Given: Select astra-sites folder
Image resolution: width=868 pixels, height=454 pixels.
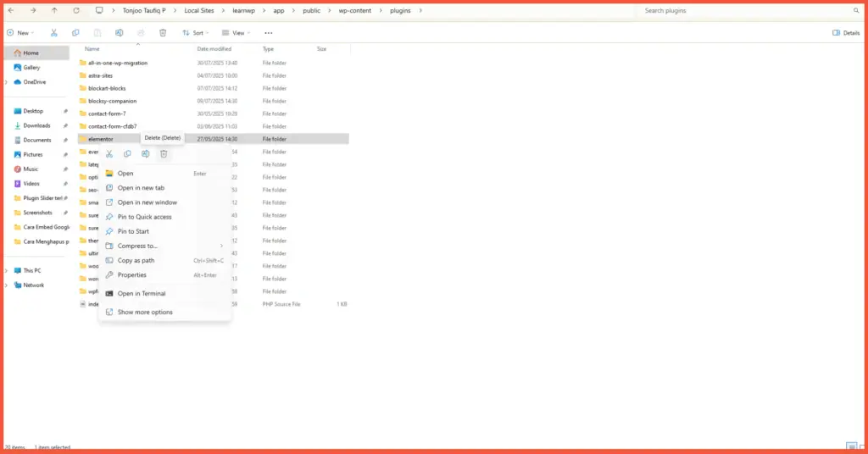Looking at the screenshot, I should [213, 75].
